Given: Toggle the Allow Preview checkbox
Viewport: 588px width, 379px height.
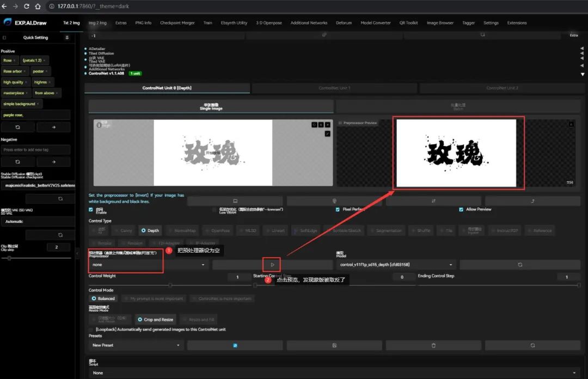Looking at the screenshot, I should (461, 210).
